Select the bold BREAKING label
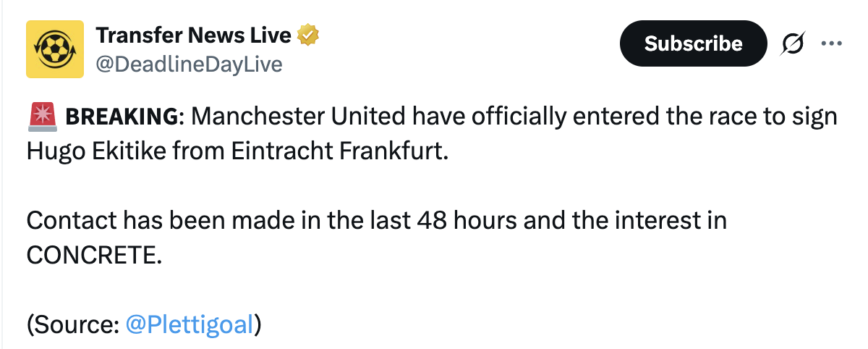The image size is (868, 349). (122, 117)
